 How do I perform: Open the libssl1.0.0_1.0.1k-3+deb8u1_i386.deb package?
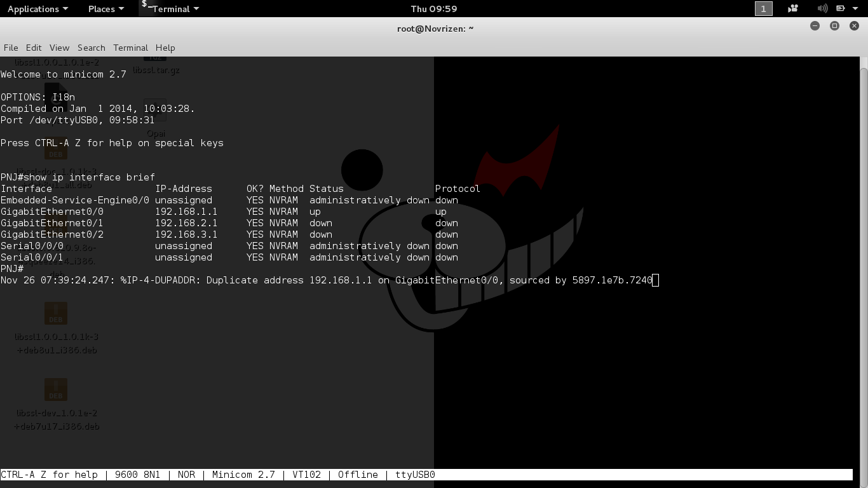[x=55, y=313]
